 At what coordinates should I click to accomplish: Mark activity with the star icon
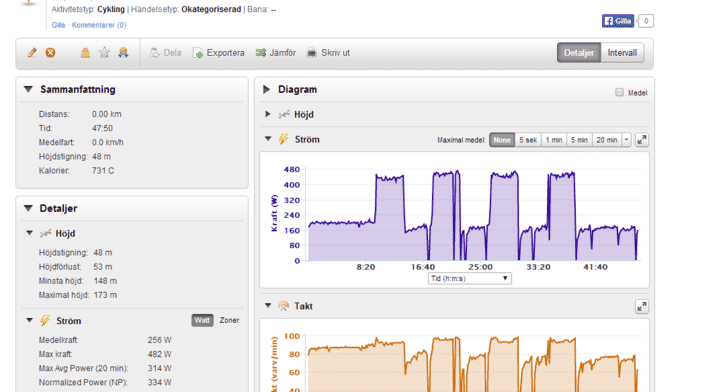tap(104, 53)
